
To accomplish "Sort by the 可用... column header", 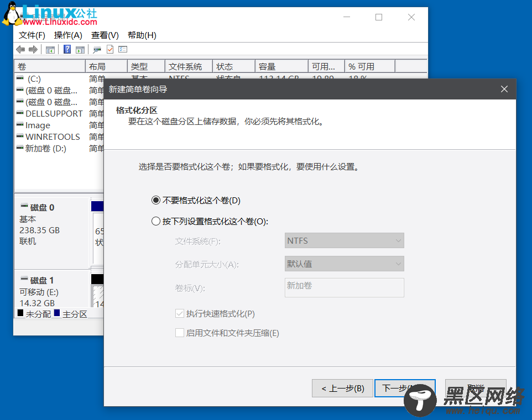I will (x=326, y=66).
